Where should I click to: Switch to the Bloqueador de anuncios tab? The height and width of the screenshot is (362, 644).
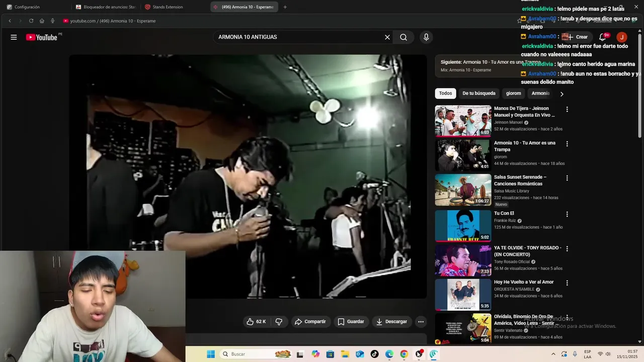(106, 7)
